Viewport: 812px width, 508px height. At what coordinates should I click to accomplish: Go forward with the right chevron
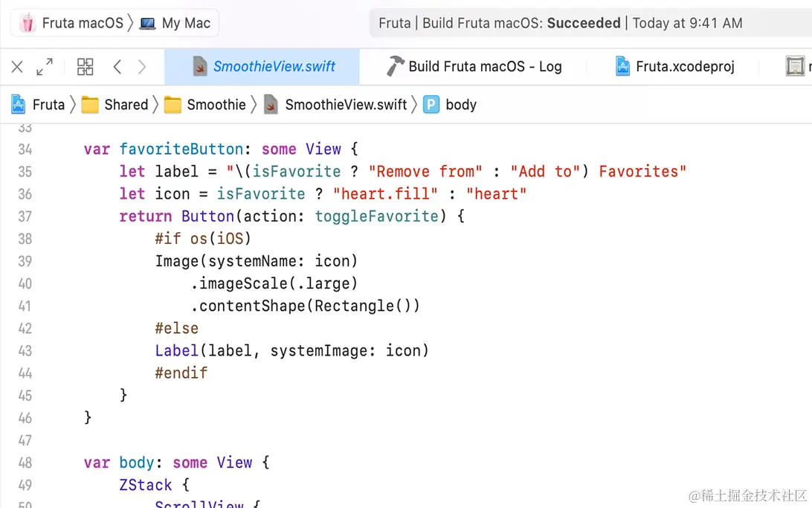142,67
